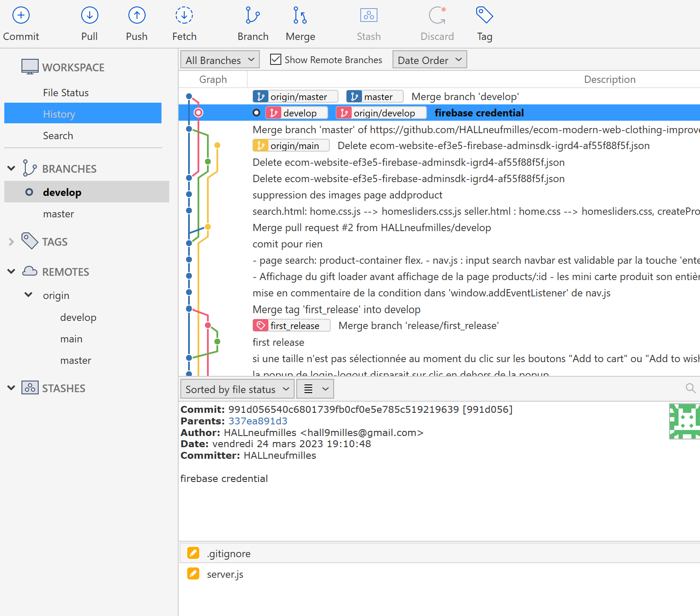Open the Search section in the sidebar
The height and width of the screenshot is (616, 700).
58,135
